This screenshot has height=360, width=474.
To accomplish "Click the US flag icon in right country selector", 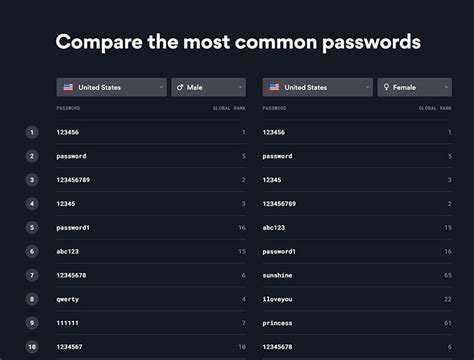I will 274,87.
